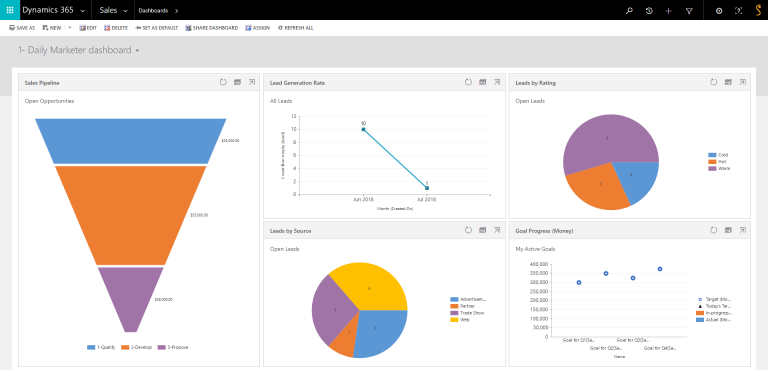Expand the Leads by Source chart
768x370 pixels.
[497, 230]
